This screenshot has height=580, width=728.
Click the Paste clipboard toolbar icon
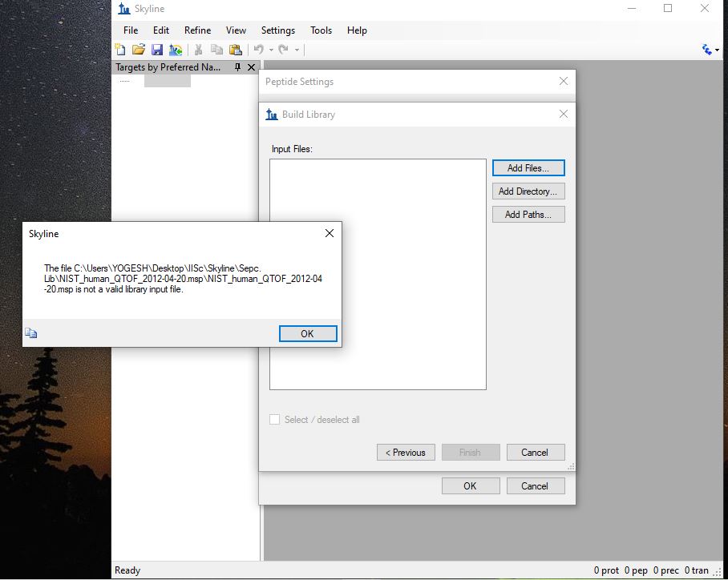pyautogui.click(x=236, y=49)
